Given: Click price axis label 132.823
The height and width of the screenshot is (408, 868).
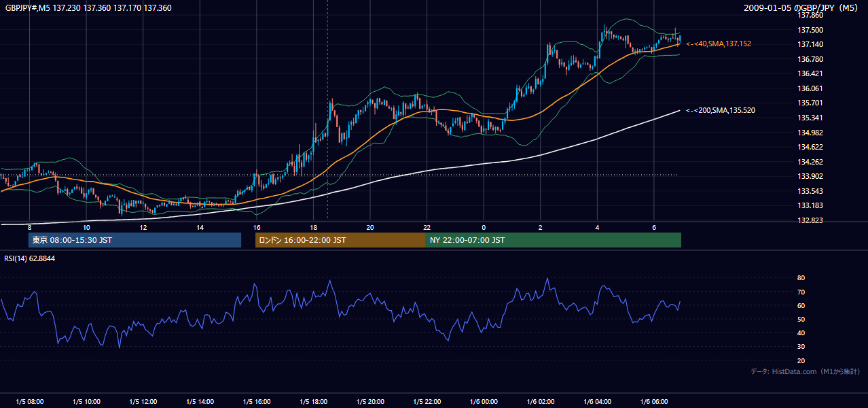Looking at the screenshot, I should (810, 220).
